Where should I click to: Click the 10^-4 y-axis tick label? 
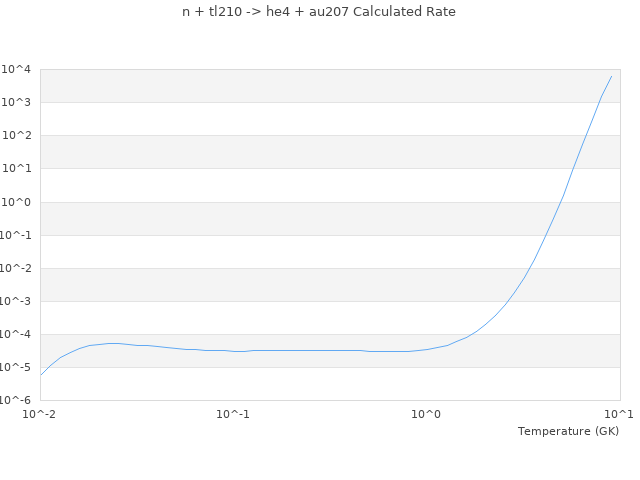[16, 334]
